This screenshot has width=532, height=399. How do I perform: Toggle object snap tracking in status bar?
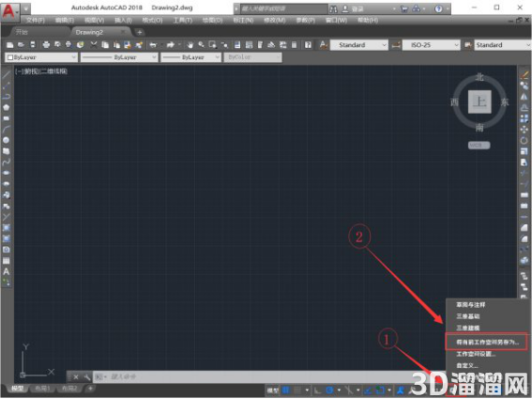click(369, 391)
